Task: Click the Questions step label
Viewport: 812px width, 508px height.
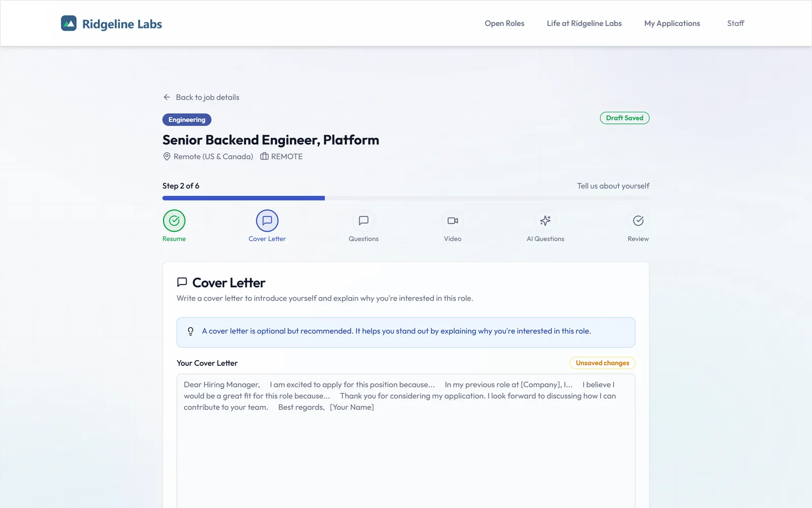Action: point(363,239)
